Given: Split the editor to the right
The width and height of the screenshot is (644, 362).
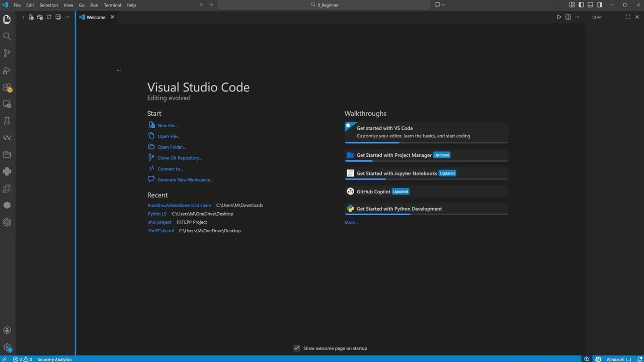Looking at the screenshot, I should click(x=568, y=17).
